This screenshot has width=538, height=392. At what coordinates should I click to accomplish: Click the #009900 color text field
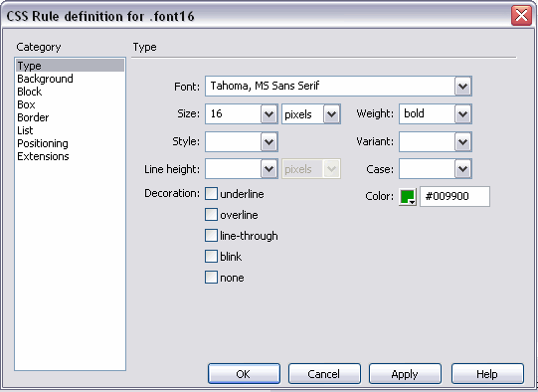(x=455, y=197)
